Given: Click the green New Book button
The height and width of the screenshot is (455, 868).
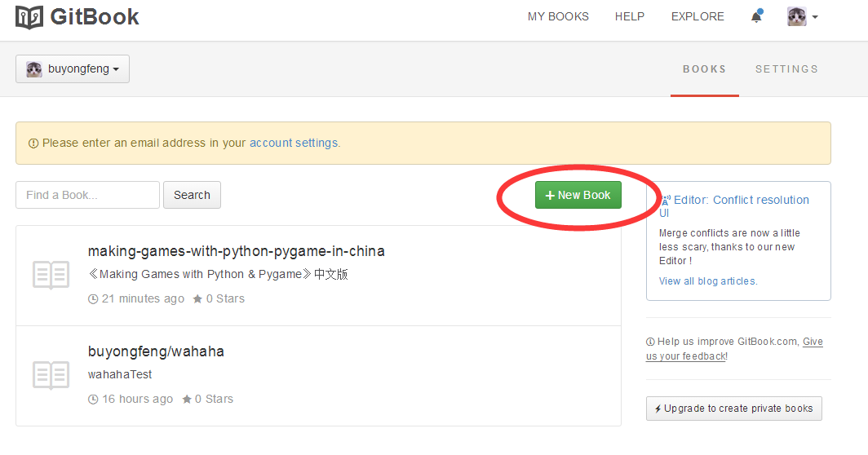Looking at the screenshot, I should click(578, 195).
